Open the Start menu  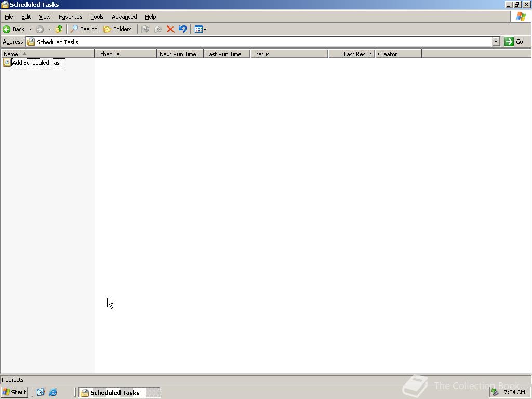[14, 392]
